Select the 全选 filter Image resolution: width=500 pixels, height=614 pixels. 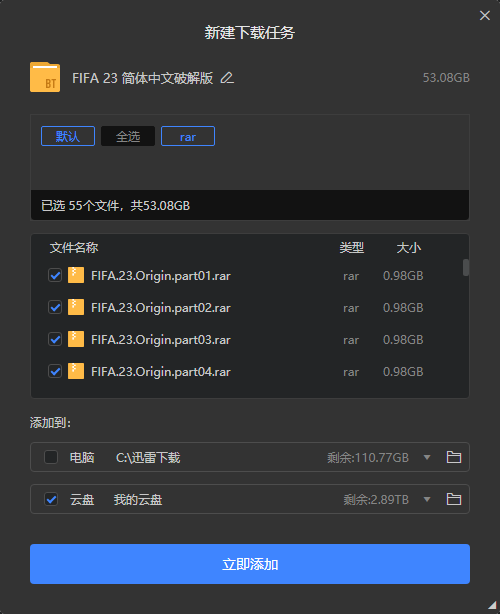[128, 136]
